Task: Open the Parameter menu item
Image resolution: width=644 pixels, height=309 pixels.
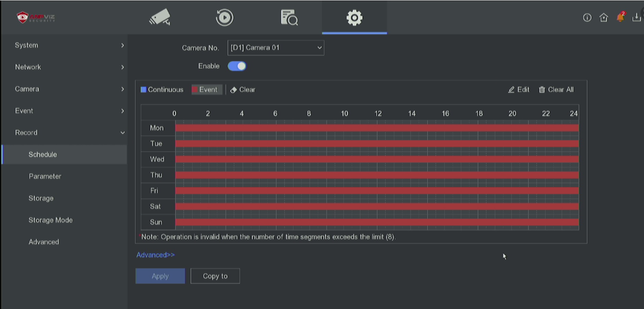Action: 45,176
